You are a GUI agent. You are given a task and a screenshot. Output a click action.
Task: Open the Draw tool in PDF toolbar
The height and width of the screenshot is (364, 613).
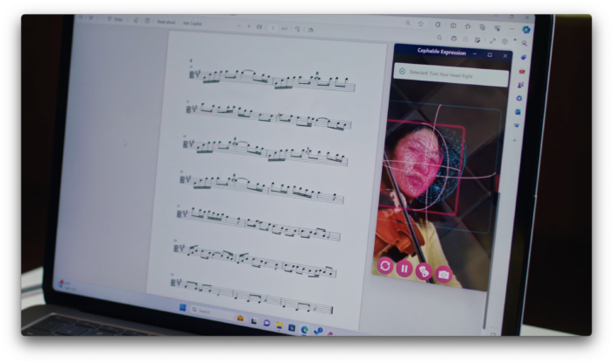(x=116, y=18)
